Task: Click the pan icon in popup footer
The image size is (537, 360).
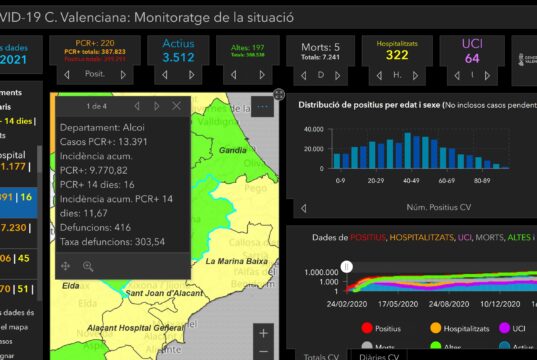Action: click(65, 266)
